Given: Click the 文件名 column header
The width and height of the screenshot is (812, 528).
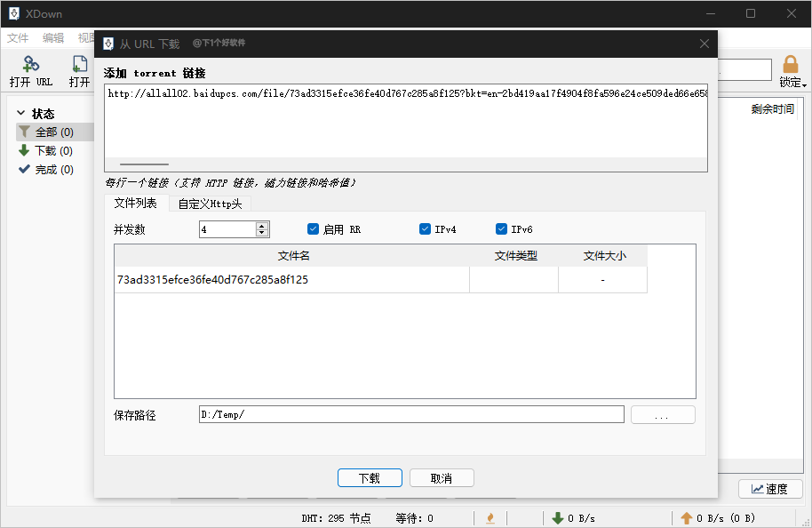Looking at the screenshot, I should pyautogui.click(x=292, y=255).
